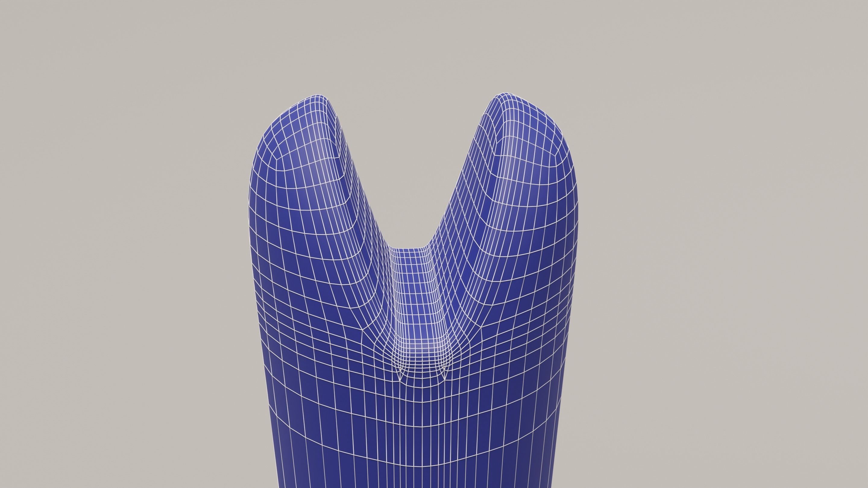Click the outer left edge of the model

coord(250,236)
